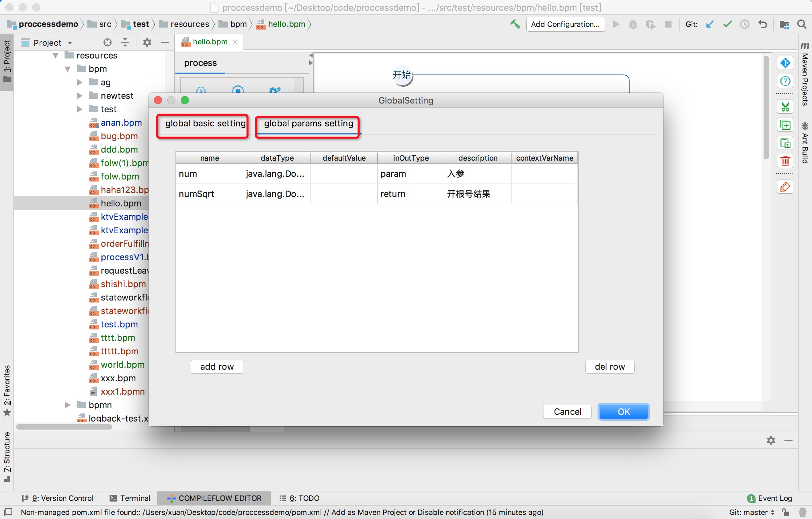
Task: Click the red trash delete icon
Action: point(785,161)
